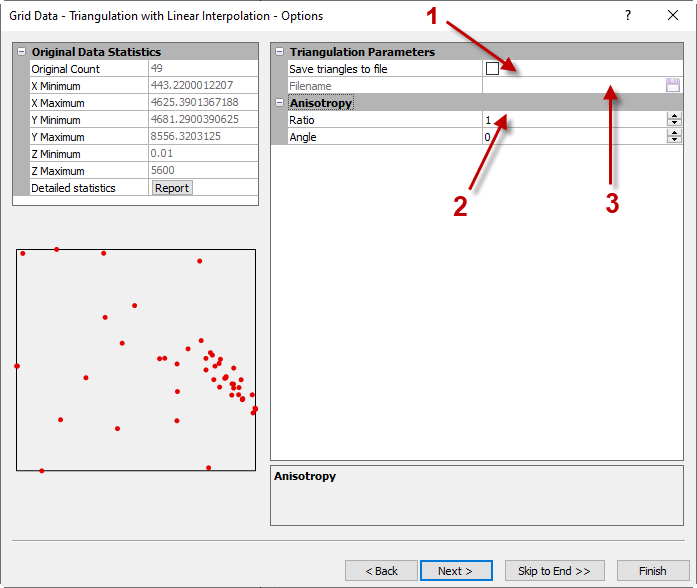
Task: Select the Triangulation Parameters header text
Action: 362,52
